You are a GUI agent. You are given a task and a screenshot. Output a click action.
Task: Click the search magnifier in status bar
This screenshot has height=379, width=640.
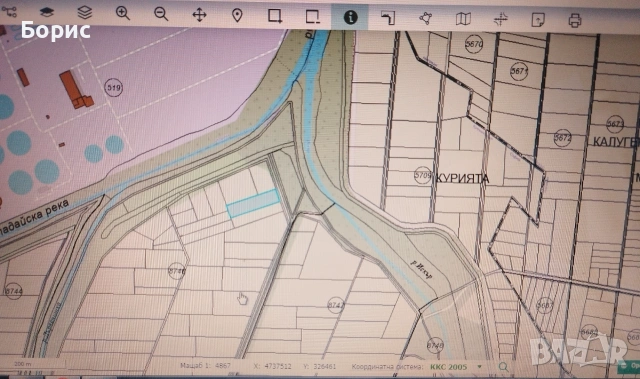[x=504, y=367]
